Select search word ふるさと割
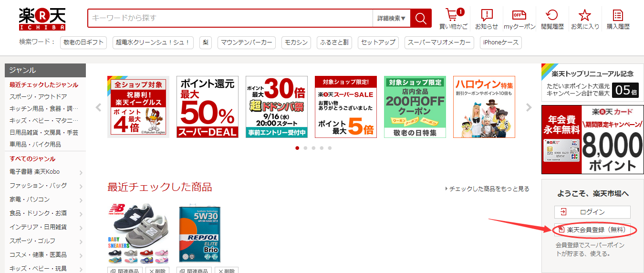Screen dimensions: 644x273 (334, 42)
